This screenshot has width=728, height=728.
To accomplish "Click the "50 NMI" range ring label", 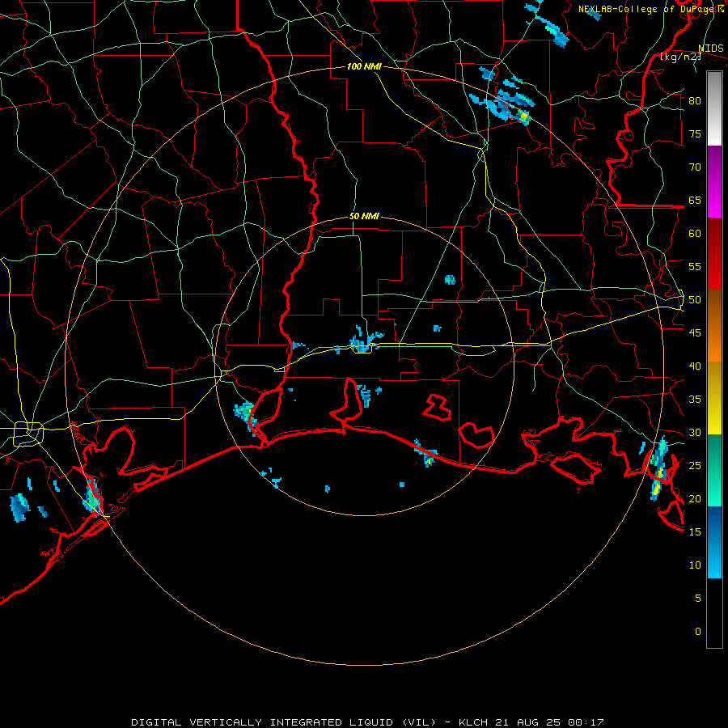I will (x=364, y=216).
